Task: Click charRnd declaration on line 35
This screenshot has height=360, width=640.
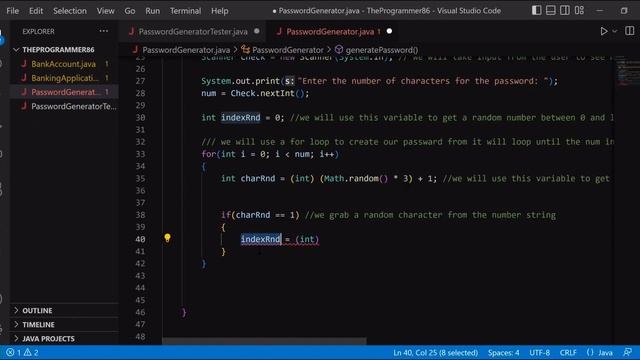Action: point(258,179)
